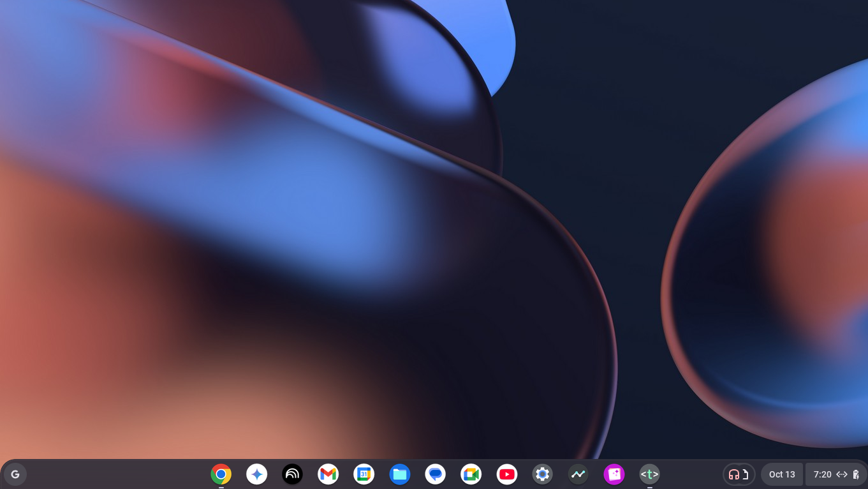Expand the Tote holding space with headphones icon
Image resolution: width=868 pixels, height=489 pixels.
click(739, 474)
